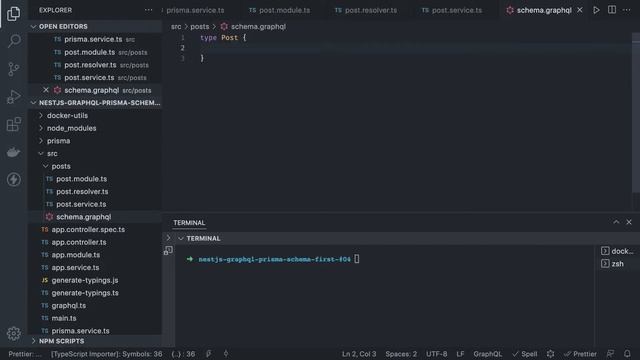Click TypeScript Importer Symbols: 36 status
The width and height of the screenshot is (640, 360).
coord(107,354)
